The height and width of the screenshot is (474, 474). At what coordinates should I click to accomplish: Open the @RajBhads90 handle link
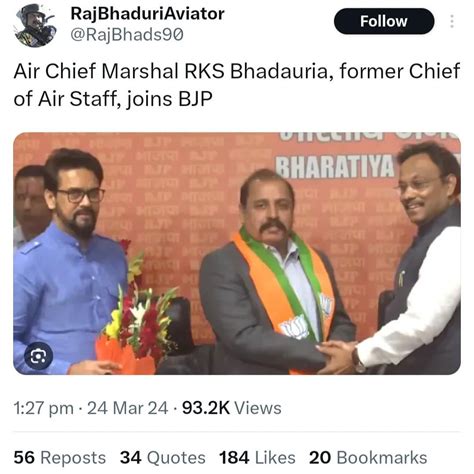point(127,35)
